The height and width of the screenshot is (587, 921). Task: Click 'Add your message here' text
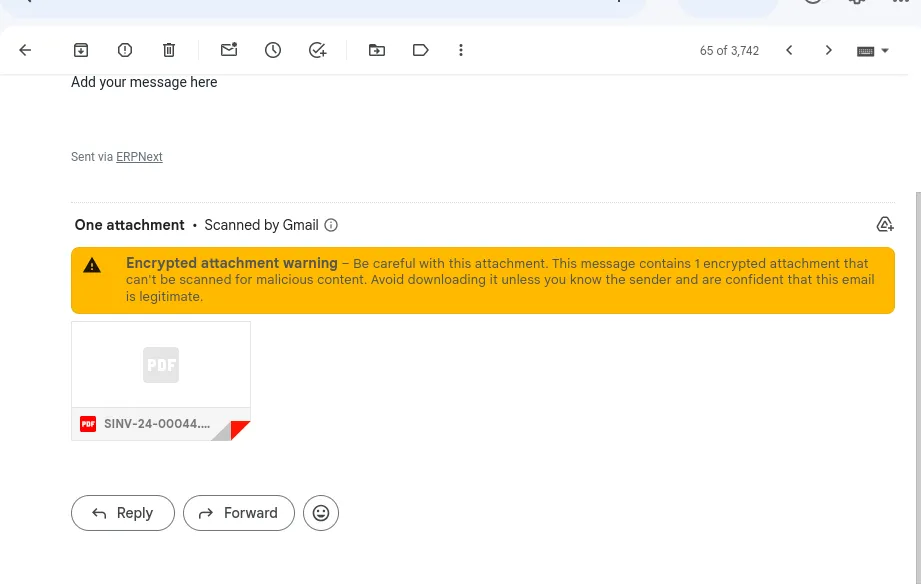(x=144, y=82)
